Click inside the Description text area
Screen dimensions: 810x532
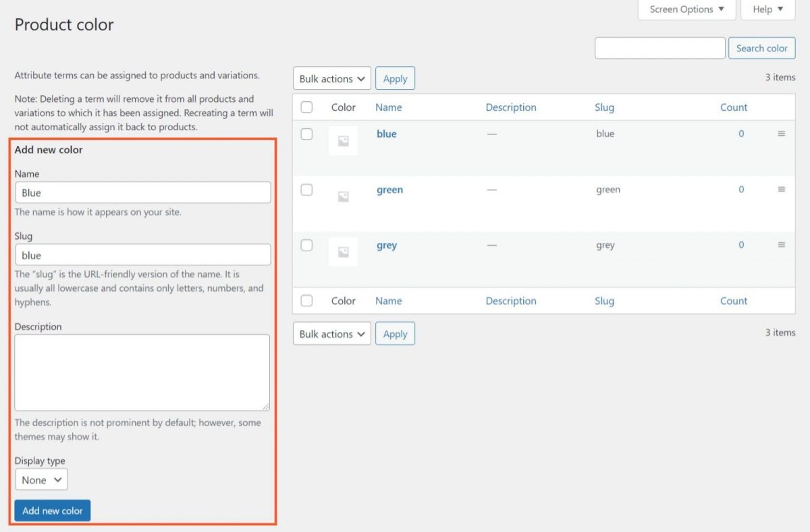(142, 372)
